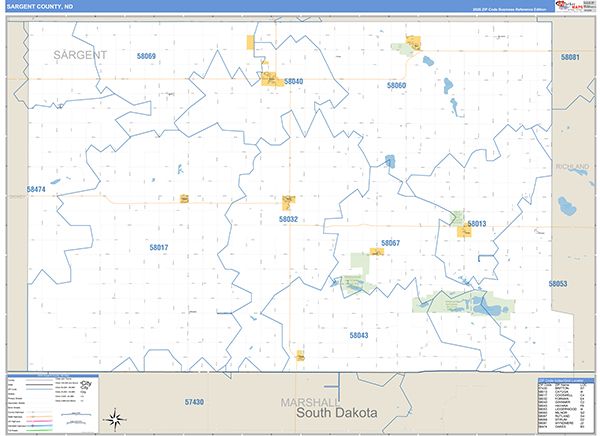
Task: Click the RICHLAND county label
Action: 572,167
